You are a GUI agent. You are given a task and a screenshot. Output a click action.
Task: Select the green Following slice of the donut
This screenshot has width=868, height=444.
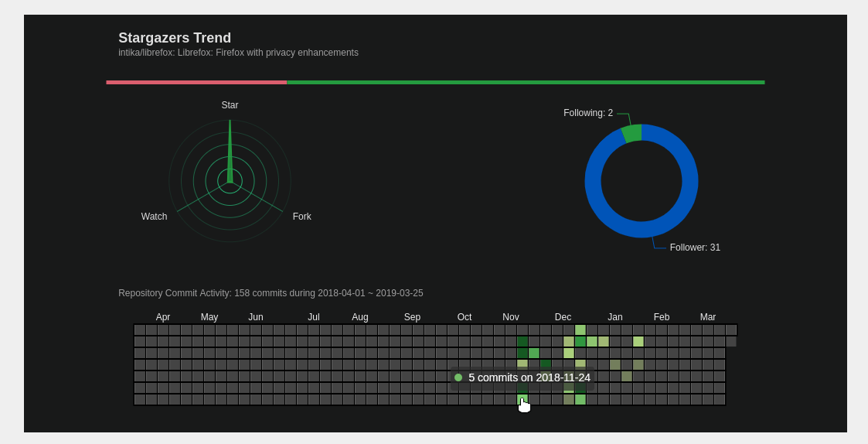click(631, 133)
